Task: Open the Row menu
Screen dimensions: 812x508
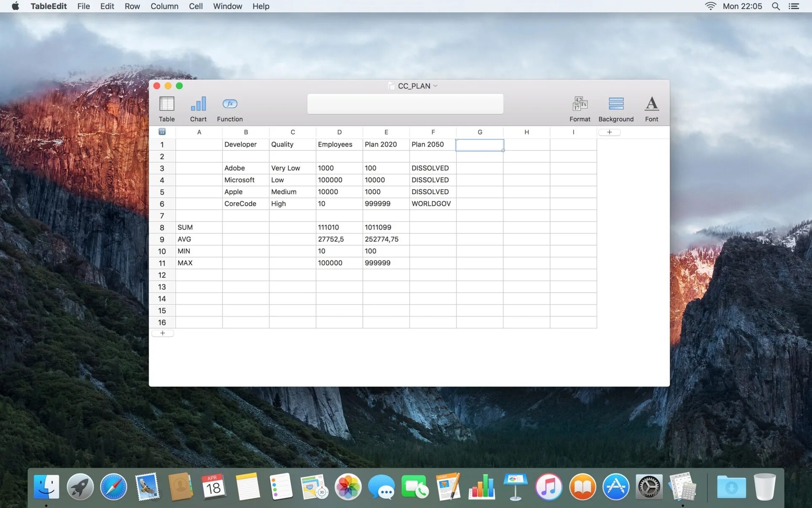Action: (x=132, y=6)
